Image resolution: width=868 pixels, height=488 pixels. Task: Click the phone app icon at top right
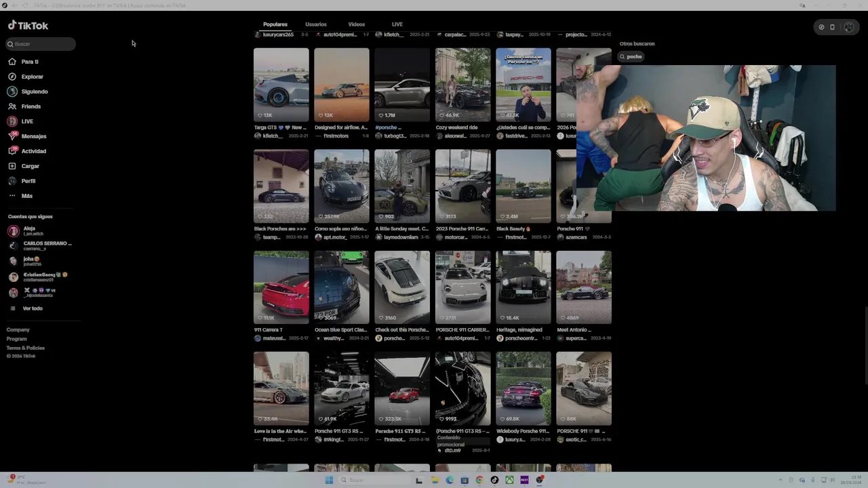pyautogui.click(x=832, y=27)
